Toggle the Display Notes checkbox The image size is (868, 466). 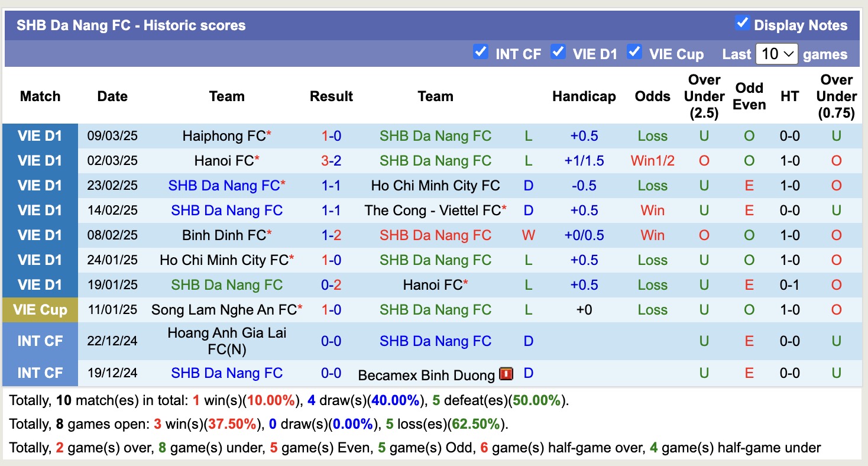click(742, 24)
